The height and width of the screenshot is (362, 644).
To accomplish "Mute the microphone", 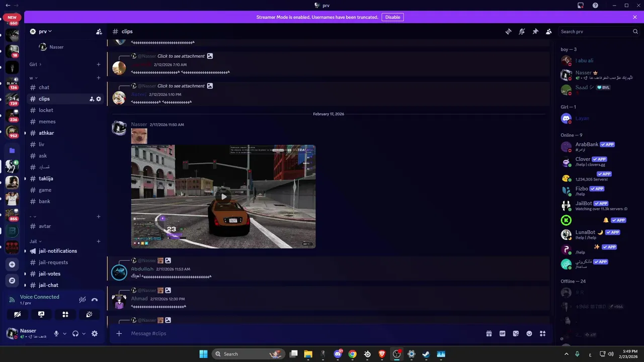I will pyautogui.click(x=56, y=333).
